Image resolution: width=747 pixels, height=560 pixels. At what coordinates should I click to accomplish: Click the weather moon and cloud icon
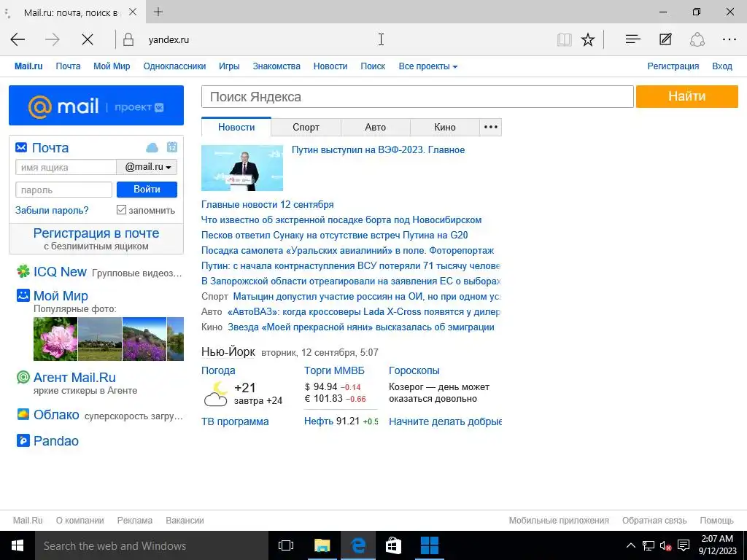pyautogui.click(x=216, y=393)
